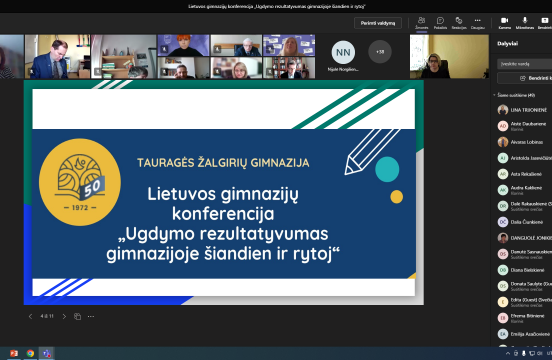
Task: Open the Reakcijos reactions icon
Action: pos(459,23)
